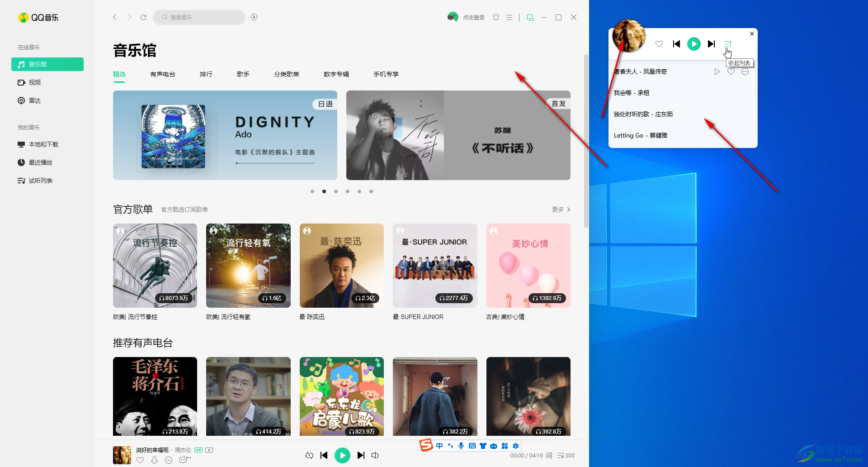This screenshot has width=868, height=467.
Task: Open the song recognition icon beside search
Action: tap(254, 17)
